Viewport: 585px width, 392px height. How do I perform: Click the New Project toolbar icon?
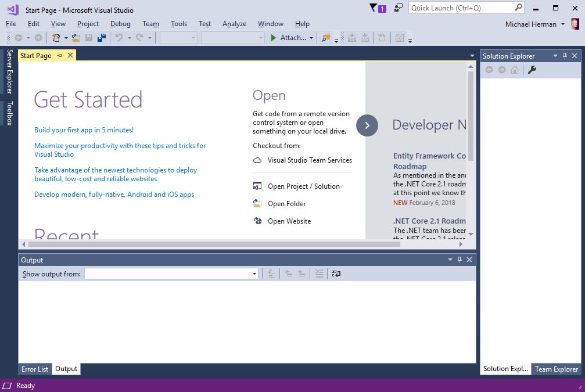(x=56, y=38)
